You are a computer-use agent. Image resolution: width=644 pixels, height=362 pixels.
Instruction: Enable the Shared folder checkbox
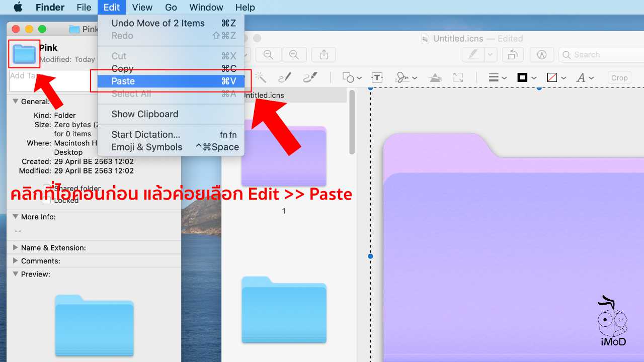click(x=47, y=189)
